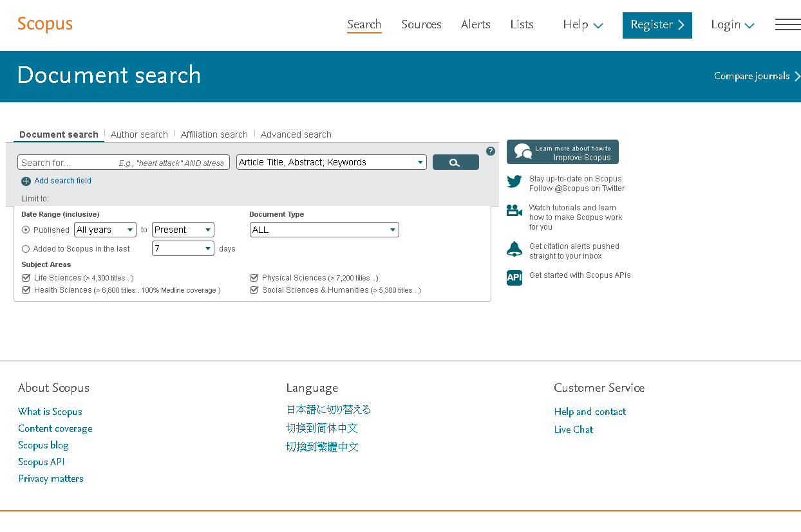This screenshot has height=532, width=801.
Task: Click the Add search field link
Action: click(x=63, y=181)
